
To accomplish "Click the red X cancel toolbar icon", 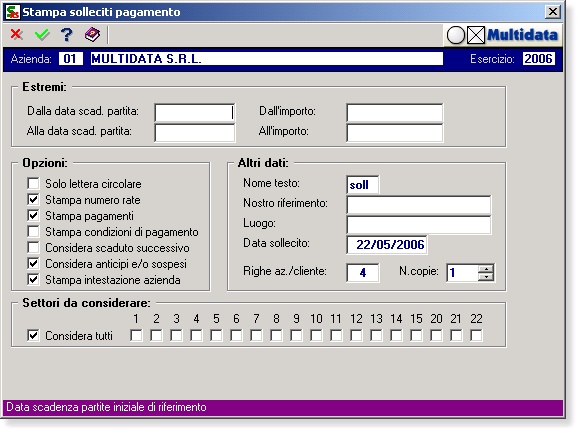I will point(16,35).
